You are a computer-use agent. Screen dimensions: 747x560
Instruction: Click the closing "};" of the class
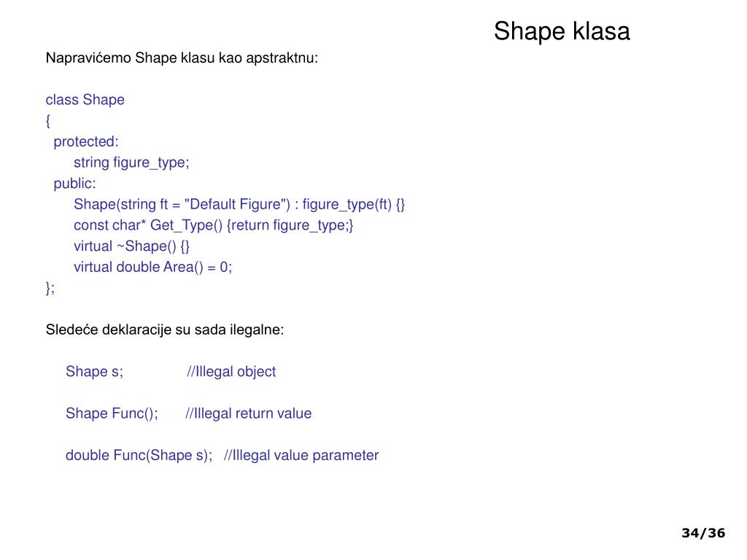(x=50, y=288)
